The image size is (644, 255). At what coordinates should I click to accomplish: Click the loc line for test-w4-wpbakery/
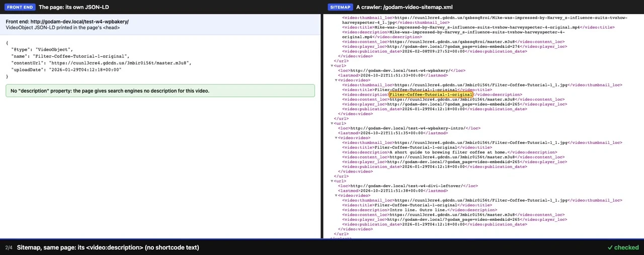[x=401, y=71]
